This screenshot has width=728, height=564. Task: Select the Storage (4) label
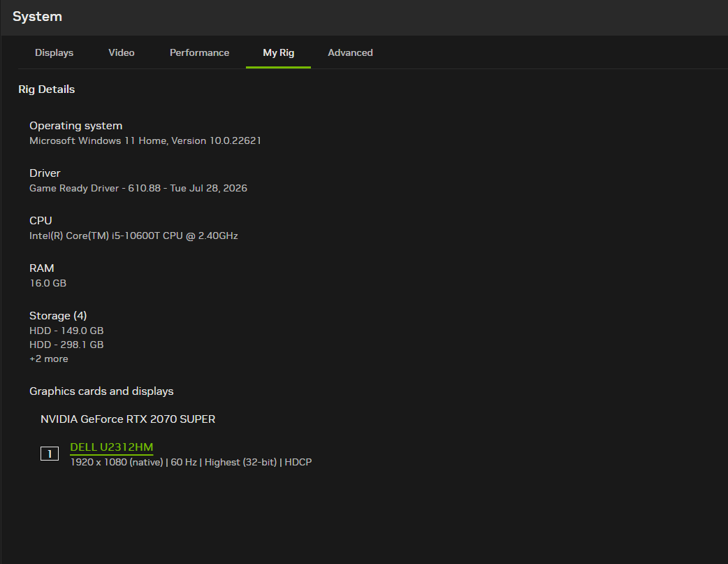click(58, 316)
